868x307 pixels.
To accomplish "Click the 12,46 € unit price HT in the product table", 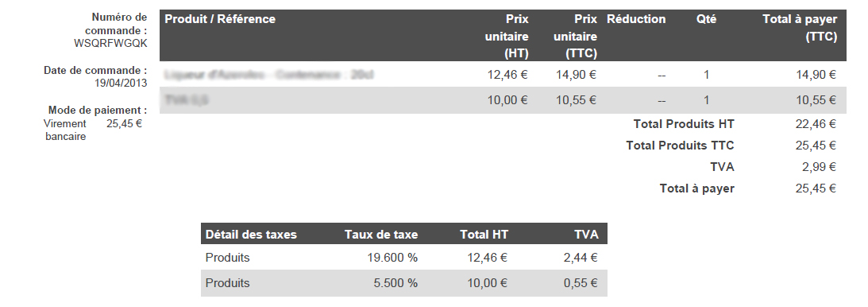I will [x=507, y=75].
